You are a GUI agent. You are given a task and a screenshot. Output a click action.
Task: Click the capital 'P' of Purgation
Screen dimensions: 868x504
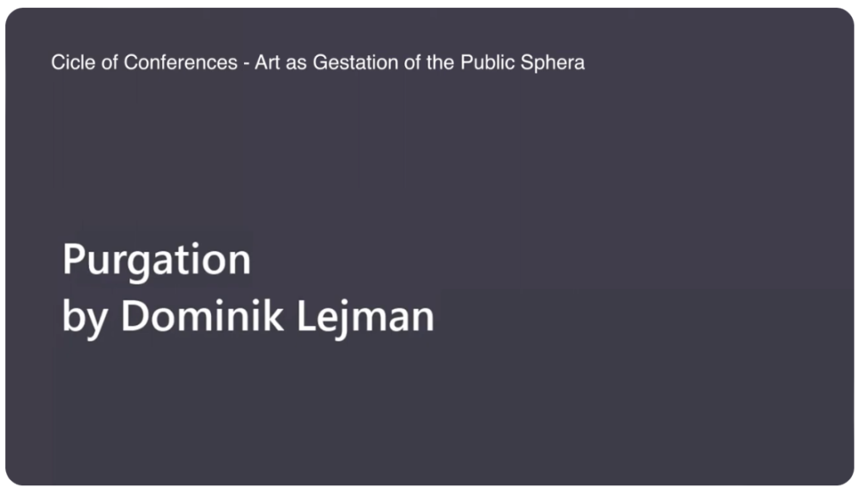point(73,259)
